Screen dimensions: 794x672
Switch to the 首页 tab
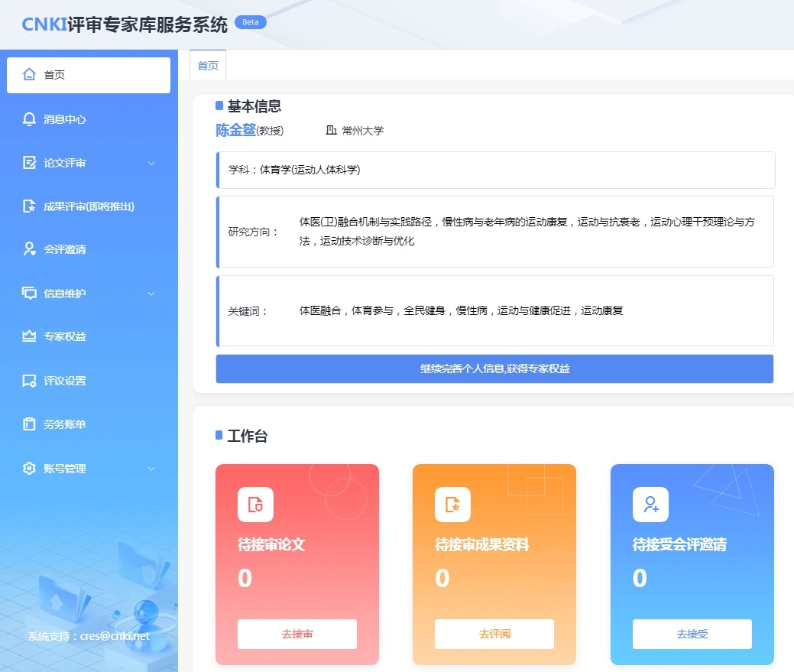208,66
